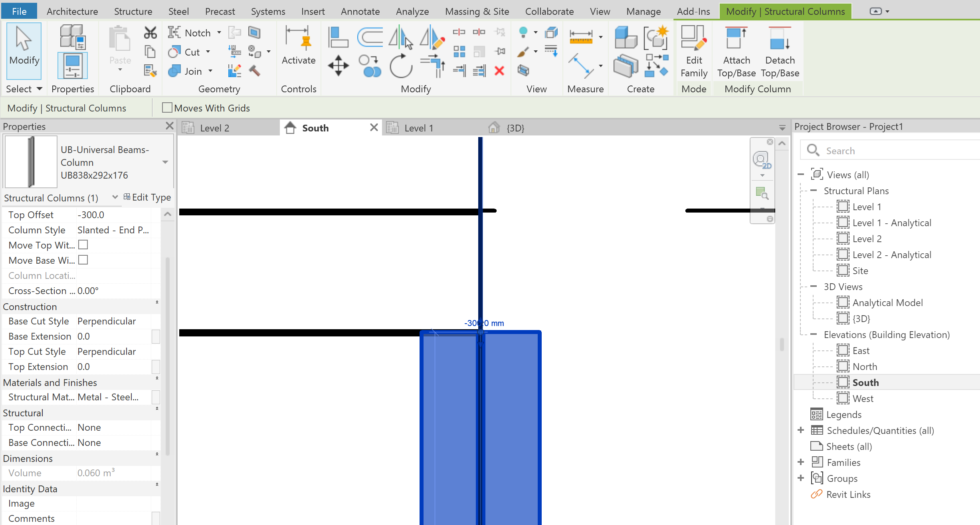The image size is (980, 525).
Task: Expand the Cut geometry dropdown
Action: click(x=208, y=52)
